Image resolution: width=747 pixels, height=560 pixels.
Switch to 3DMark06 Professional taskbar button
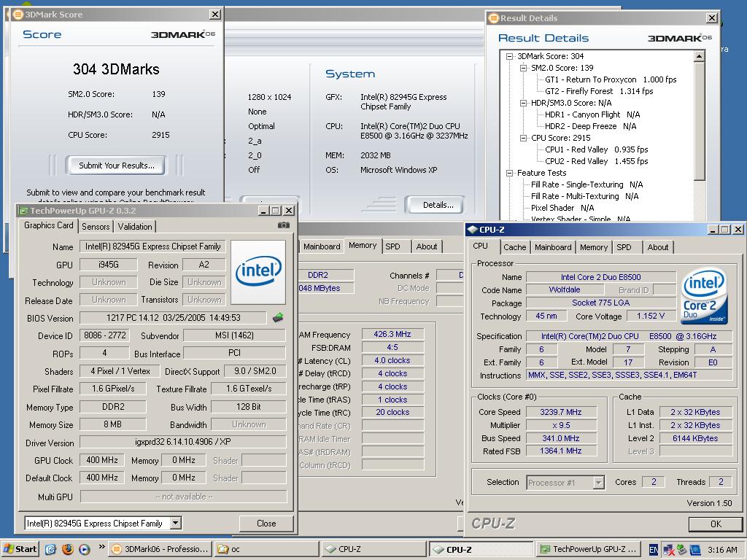point(160,549)
